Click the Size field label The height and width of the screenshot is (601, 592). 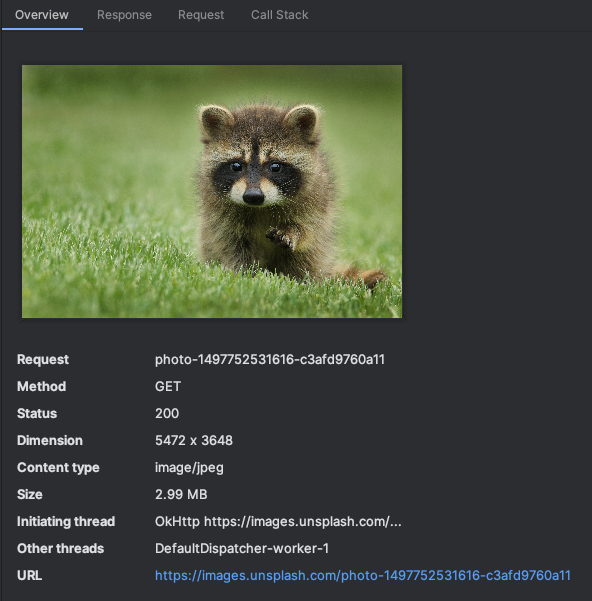click(x=30, y=494)
